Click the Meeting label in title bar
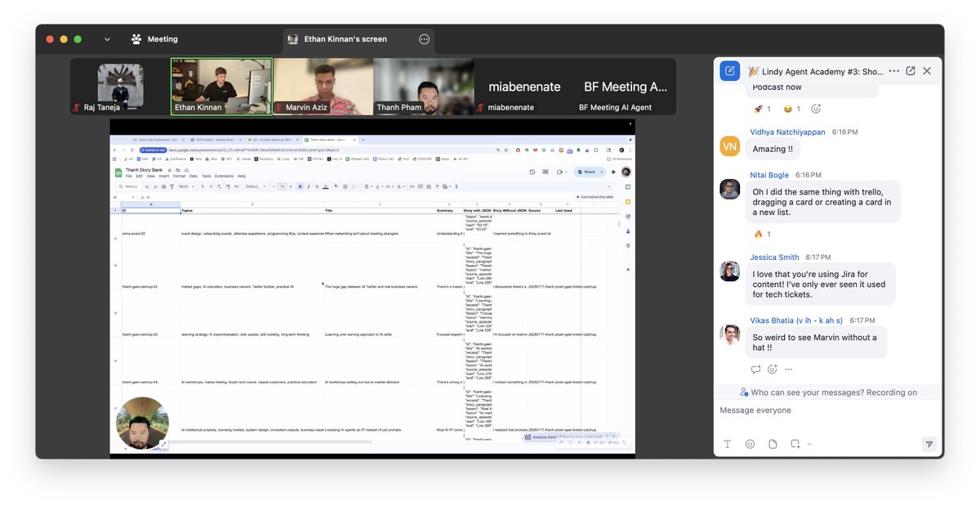This screenshot has width=980, height=506. coord(163,39)
